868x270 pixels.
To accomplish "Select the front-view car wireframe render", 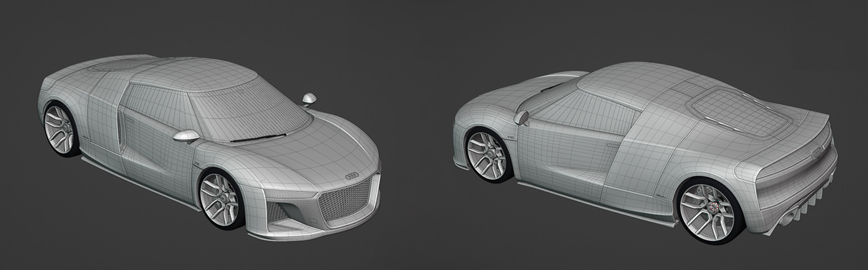I will coord(209,147).
